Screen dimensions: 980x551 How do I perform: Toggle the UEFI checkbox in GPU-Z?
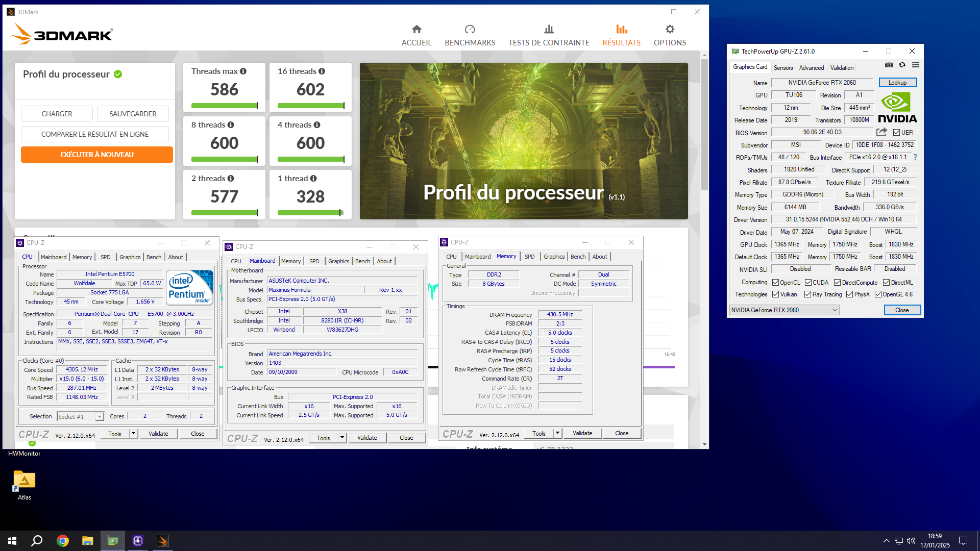[x=896, y=133]
